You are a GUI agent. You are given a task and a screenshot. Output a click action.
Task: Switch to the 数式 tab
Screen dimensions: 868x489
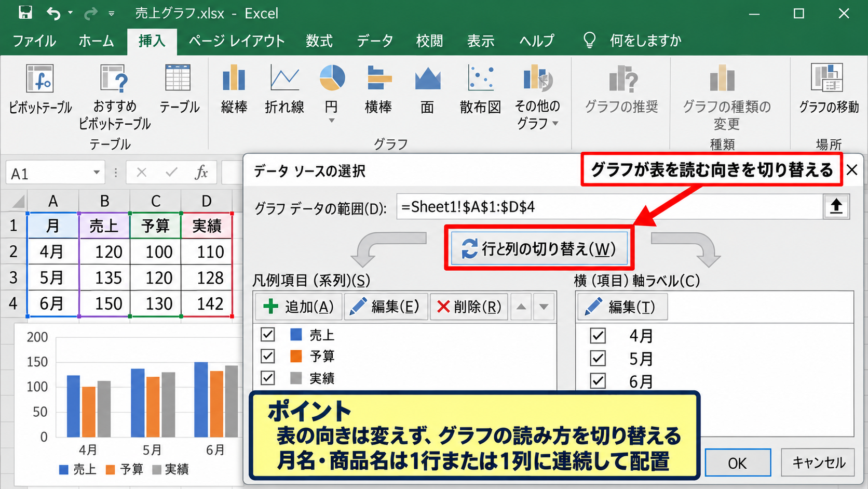(x=319, y=41)
